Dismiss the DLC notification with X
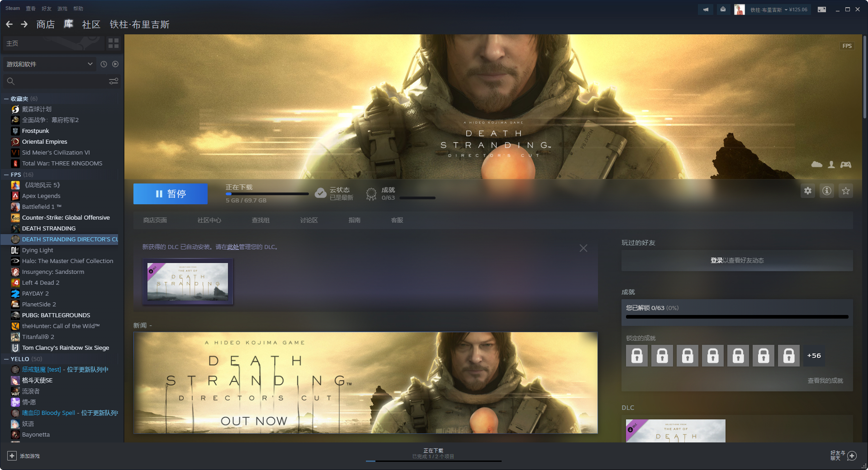 [583, 248]
